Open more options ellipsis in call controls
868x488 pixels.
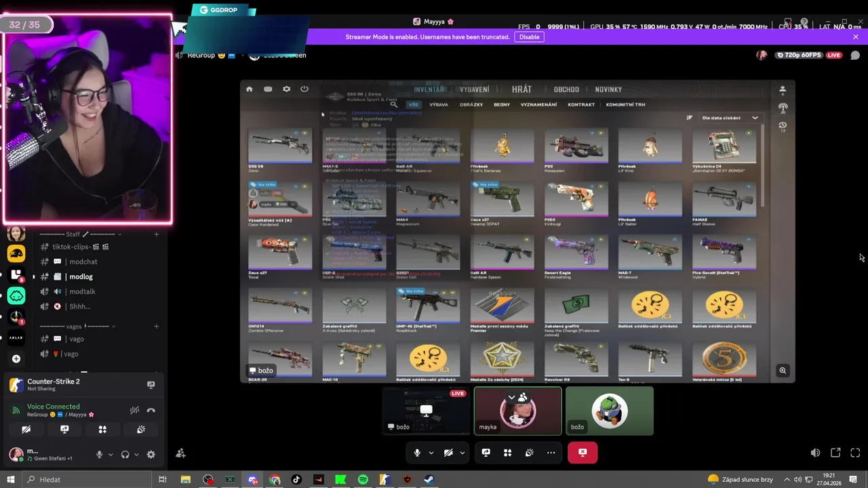coord(551,453)
